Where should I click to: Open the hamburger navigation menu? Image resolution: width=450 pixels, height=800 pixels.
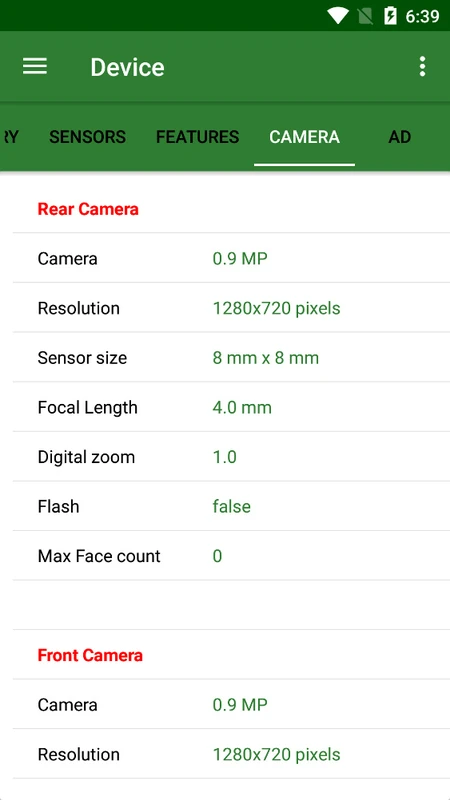point(35,66)
